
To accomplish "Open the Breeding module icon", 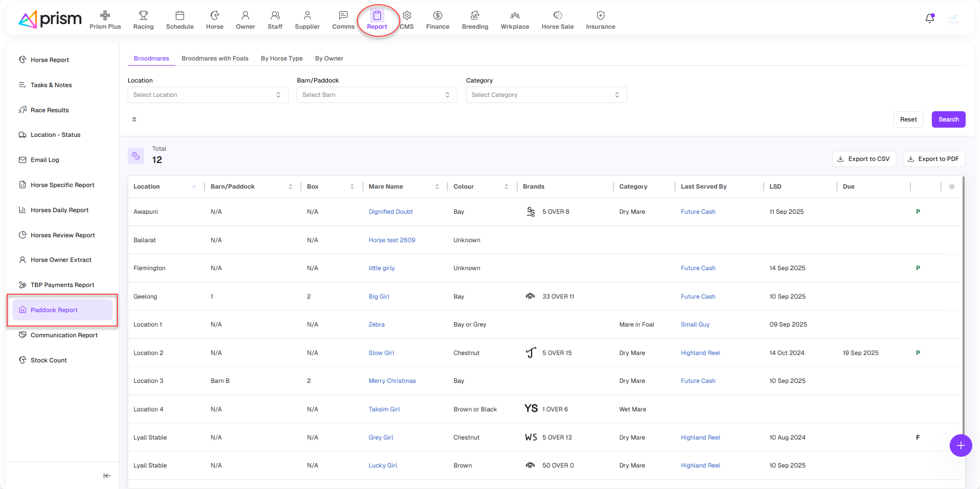I will [x=475, y=16].
